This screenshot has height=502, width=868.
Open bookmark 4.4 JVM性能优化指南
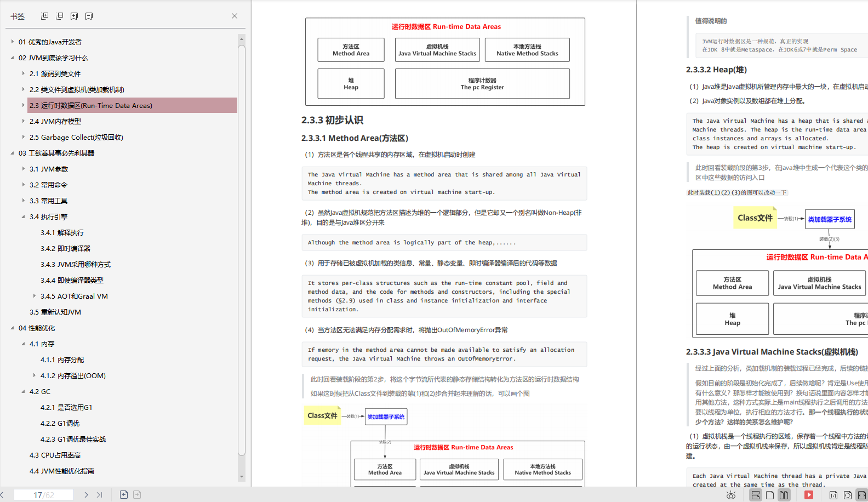point(62,471)
